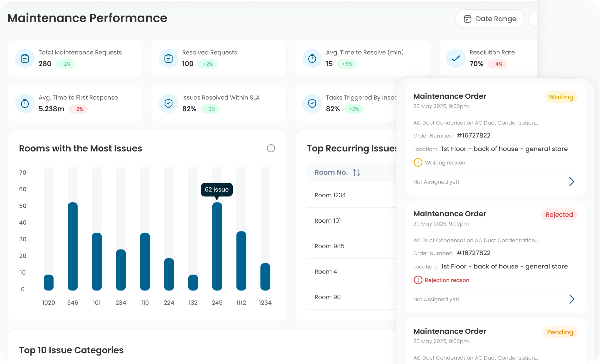The height and width of the screenshot is (364, 600).
Task: Click the bar for room 346
Action: pyautogui.click(x=73, y=246)
